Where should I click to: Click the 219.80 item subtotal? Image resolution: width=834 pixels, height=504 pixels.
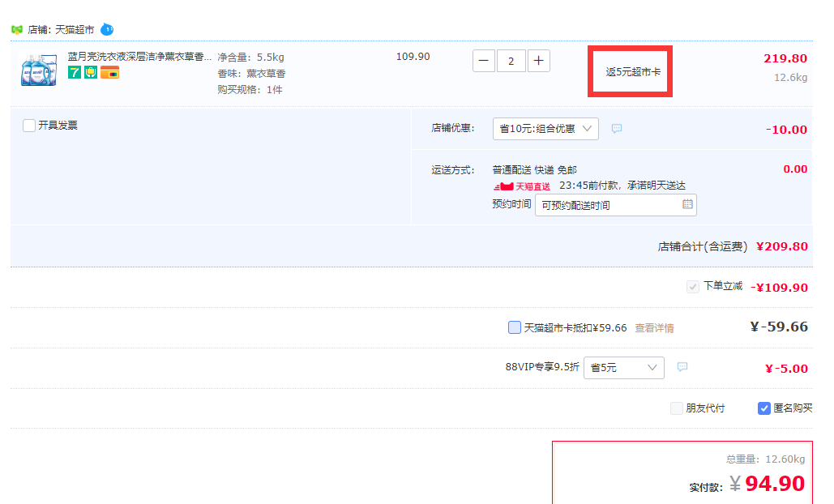pyautogui.click(x=785, y=58)
